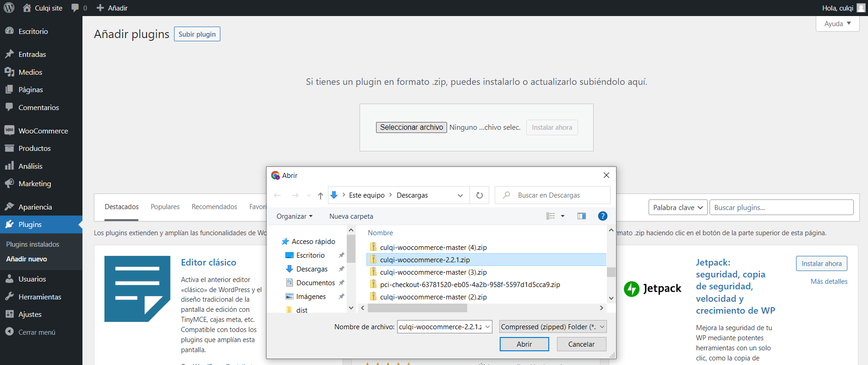This screenshot has width=868, height=365.
Task: Open recent locations chevron in dialog
Action: pos(309,195)
